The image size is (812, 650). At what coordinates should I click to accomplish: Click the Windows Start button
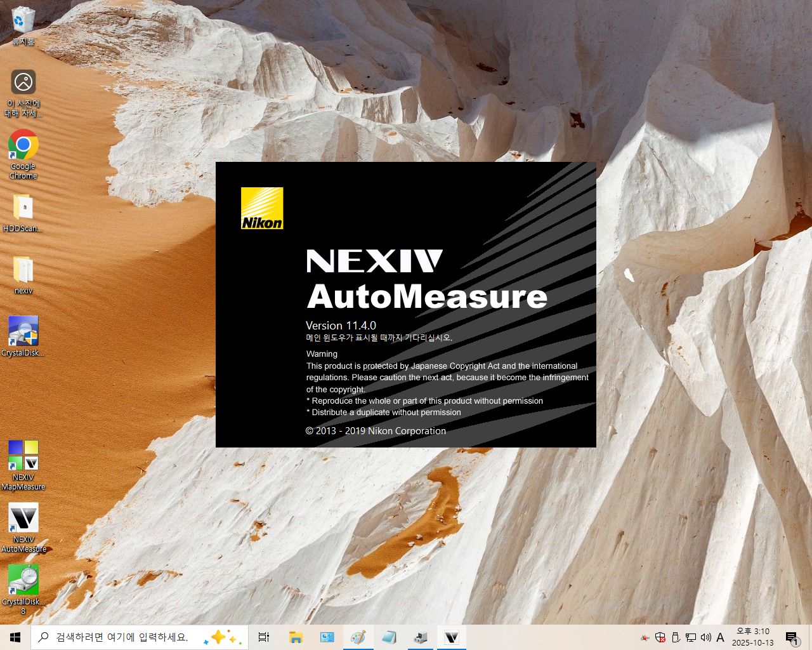15,637
